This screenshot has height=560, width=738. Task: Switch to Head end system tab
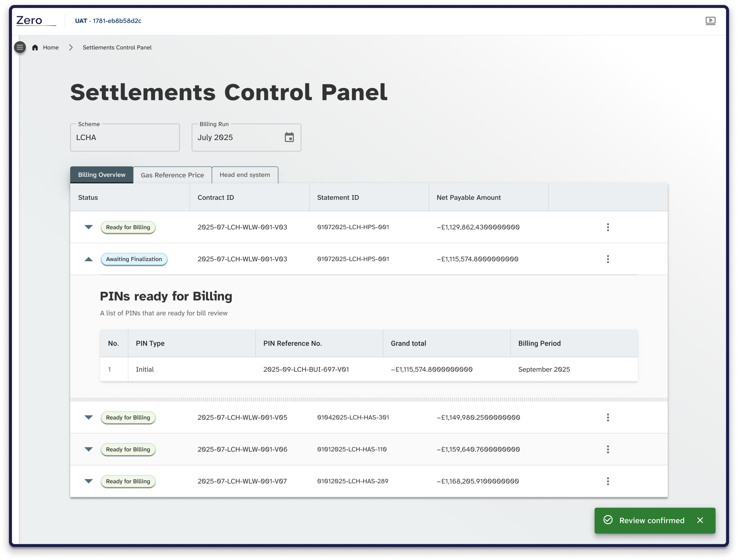(244, 175)
